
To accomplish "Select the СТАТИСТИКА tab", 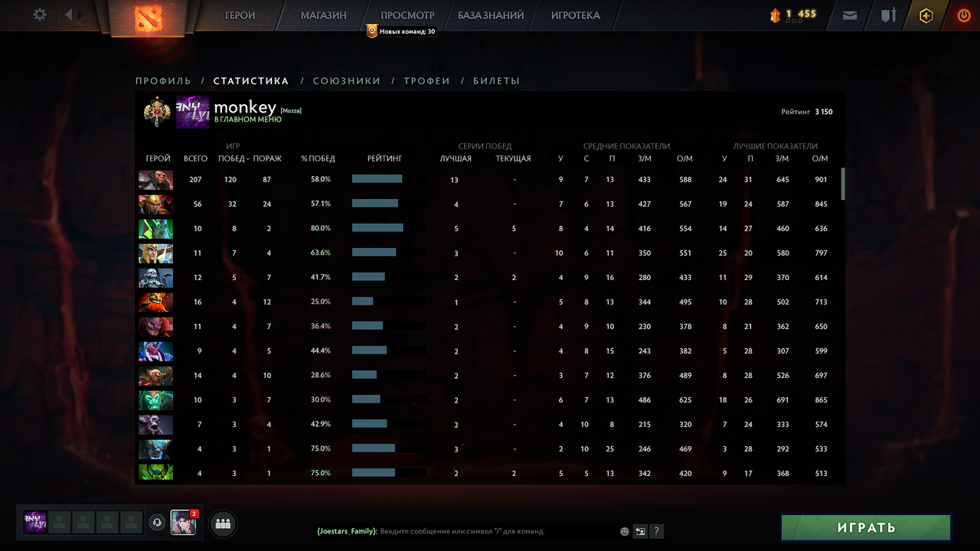I will click(x=251, y=80).
